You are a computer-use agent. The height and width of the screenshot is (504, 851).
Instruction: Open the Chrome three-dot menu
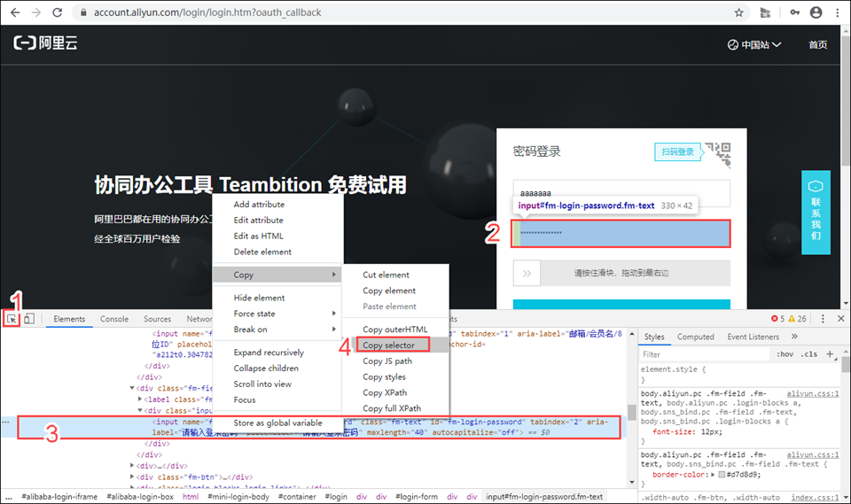pos(838,12)
